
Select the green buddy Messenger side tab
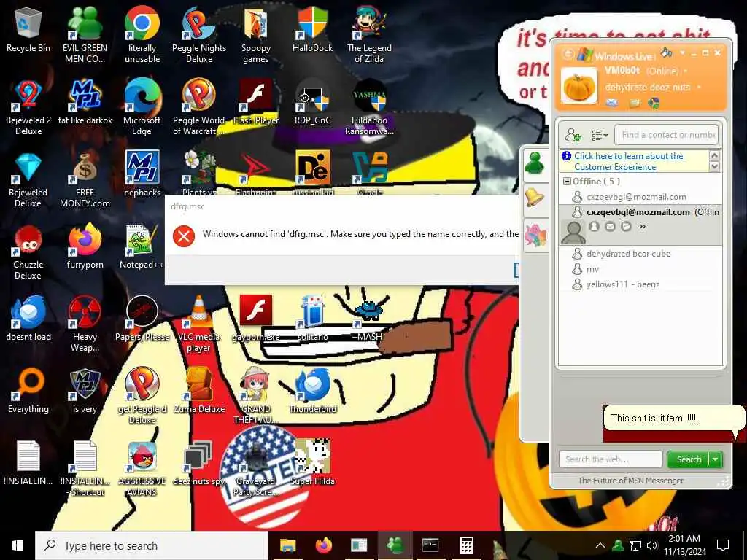click(535, 164)
